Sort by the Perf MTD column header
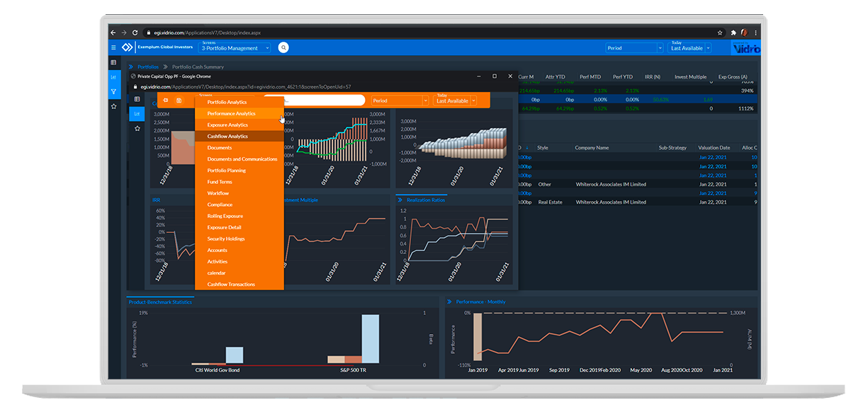The width and height of the screenshot is (868, 407). (590, 76)
